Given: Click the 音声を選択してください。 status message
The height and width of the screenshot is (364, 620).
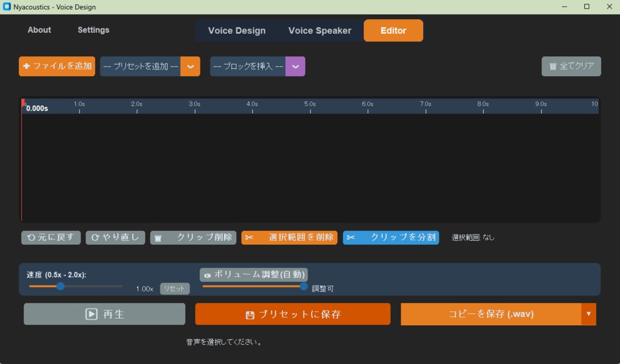Looking at the screenshot, I should point(224,342).
